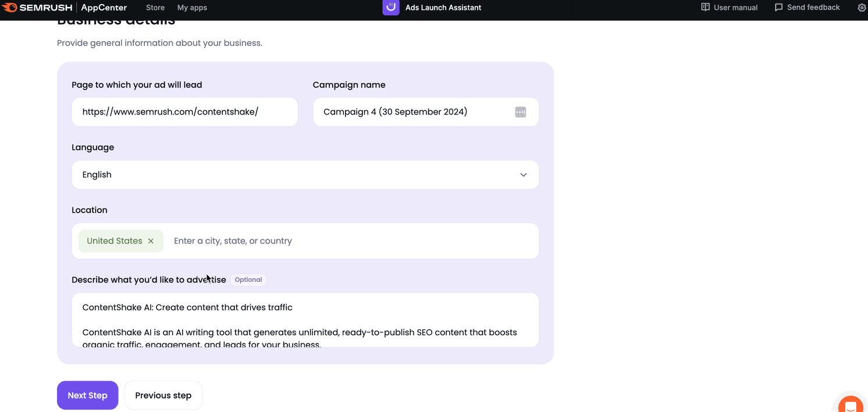Expand the Language dropdown showing English

(x=305, y=174)
